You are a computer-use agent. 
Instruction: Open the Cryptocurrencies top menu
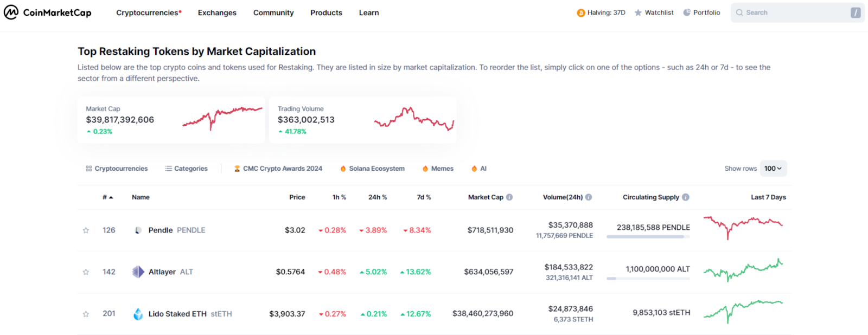[x=149, y=12]
